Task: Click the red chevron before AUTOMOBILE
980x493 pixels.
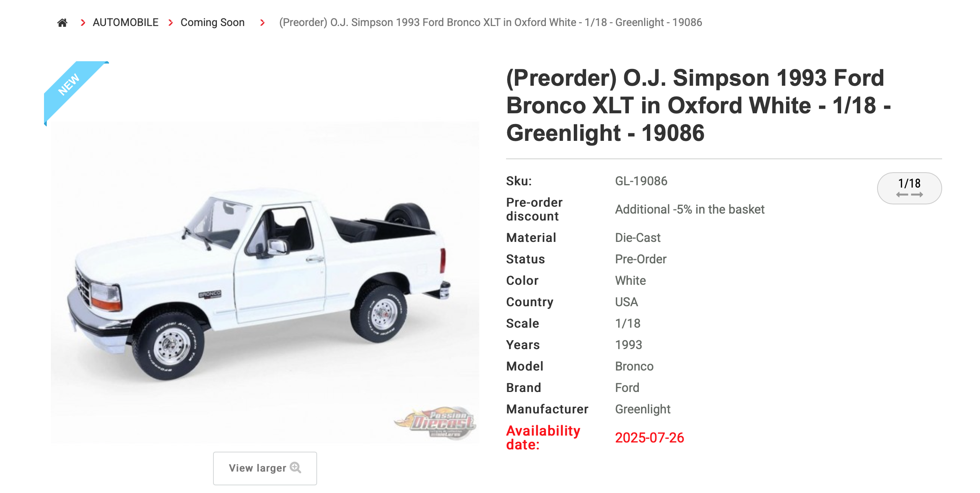Action: click(83, 23)
